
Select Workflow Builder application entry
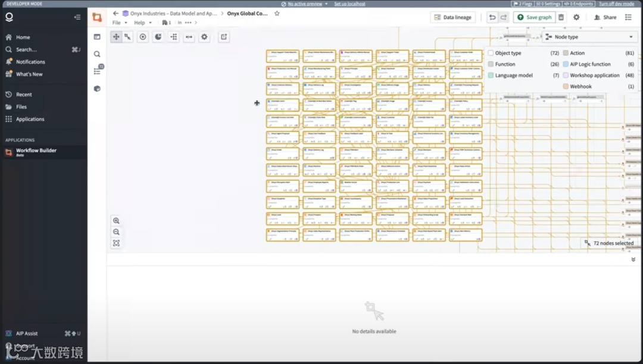pyautogui.click(x=44, y=152)
